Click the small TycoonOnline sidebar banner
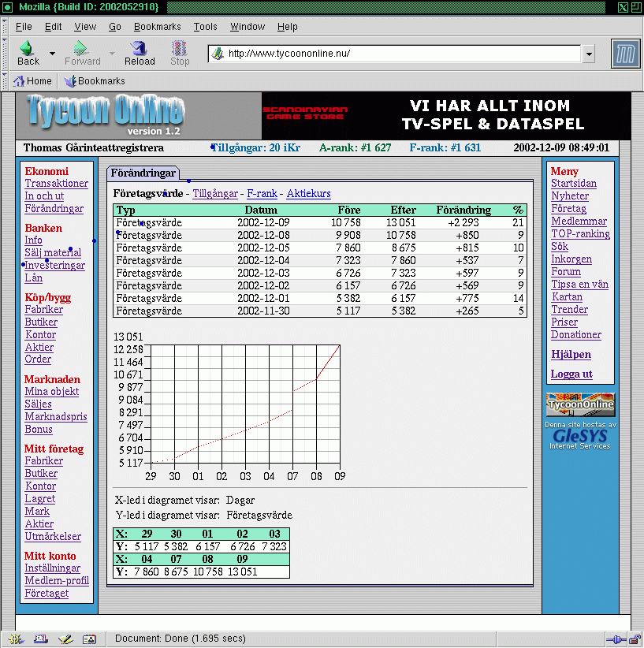 [x=580, y=404]
